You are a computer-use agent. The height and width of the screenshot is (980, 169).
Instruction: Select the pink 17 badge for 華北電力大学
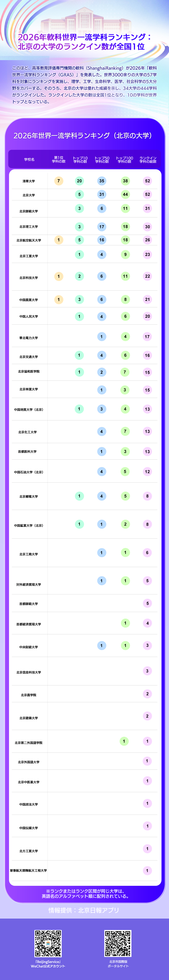click(x=147, y=337)
